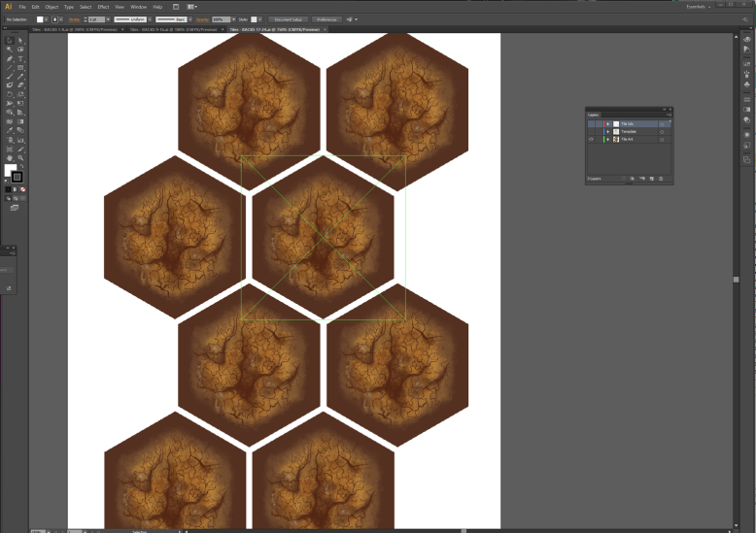Click the Stroke color box in toolbox
This screenshot has width=756, height=533.
click(x=17, y=177)
